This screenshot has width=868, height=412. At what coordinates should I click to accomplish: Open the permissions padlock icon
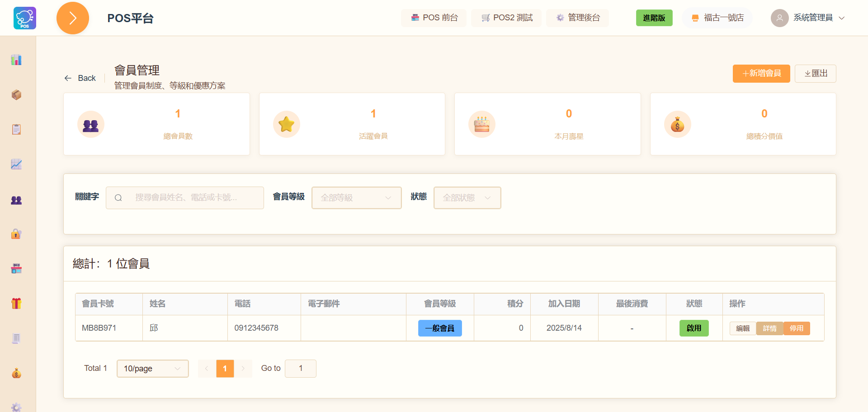pyautogui.click(x=16, y=234)
